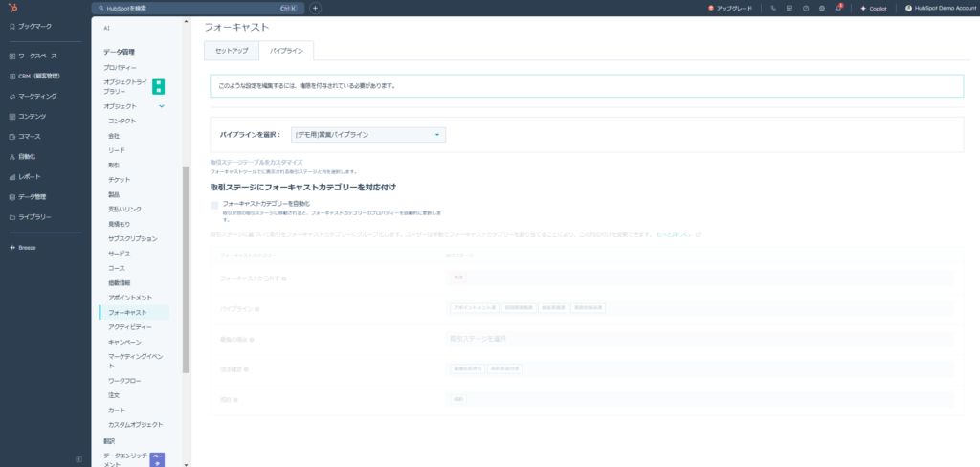Viewport: 980px width, 467px height.
Task: Open オブジェクトライブラリー settings
Action: point(125,86)
